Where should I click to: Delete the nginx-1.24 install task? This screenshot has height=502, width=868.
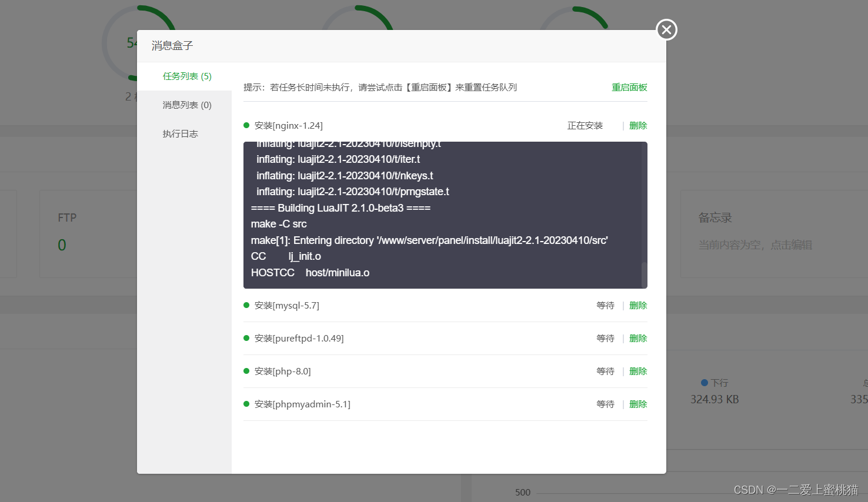coord(638,126)
